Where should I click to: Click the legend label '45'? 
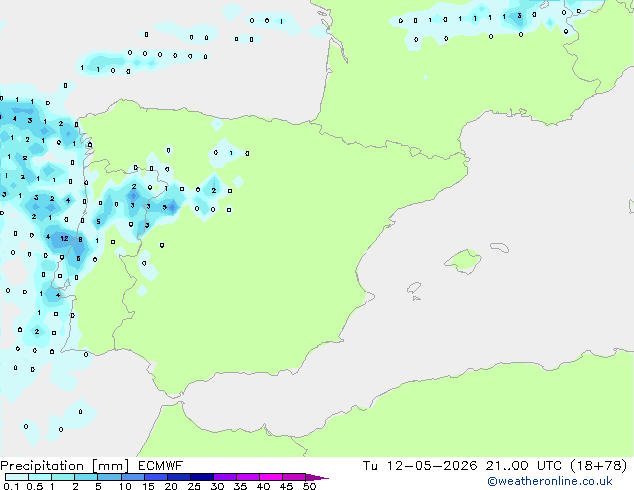(x=286, y=486)
